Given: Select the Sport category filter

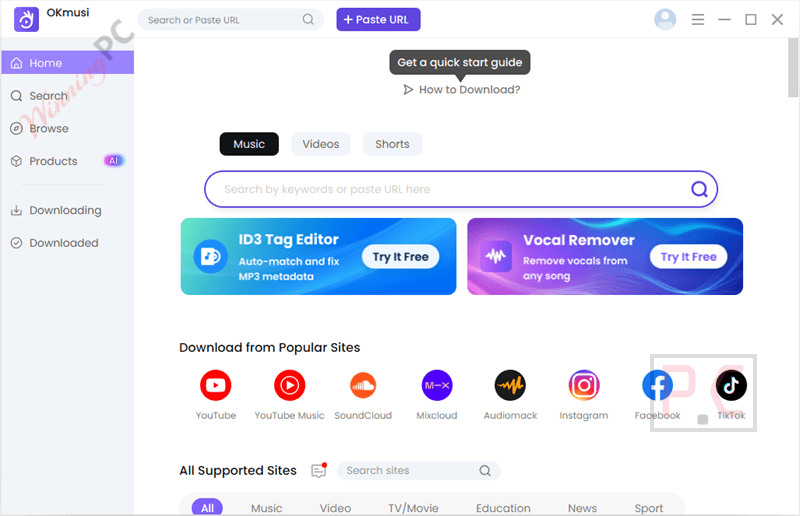Looking at the screenshot, I should (648, 508).
